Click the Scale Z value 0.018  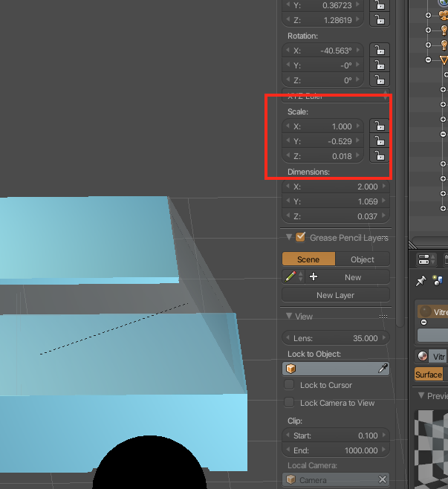tap(322, 156)
